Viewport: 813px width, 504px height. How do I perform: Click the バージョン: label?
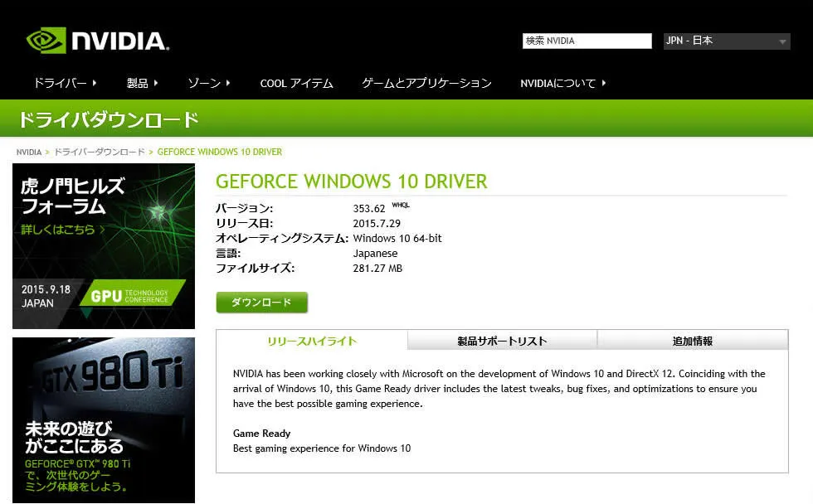pos(244,208)
